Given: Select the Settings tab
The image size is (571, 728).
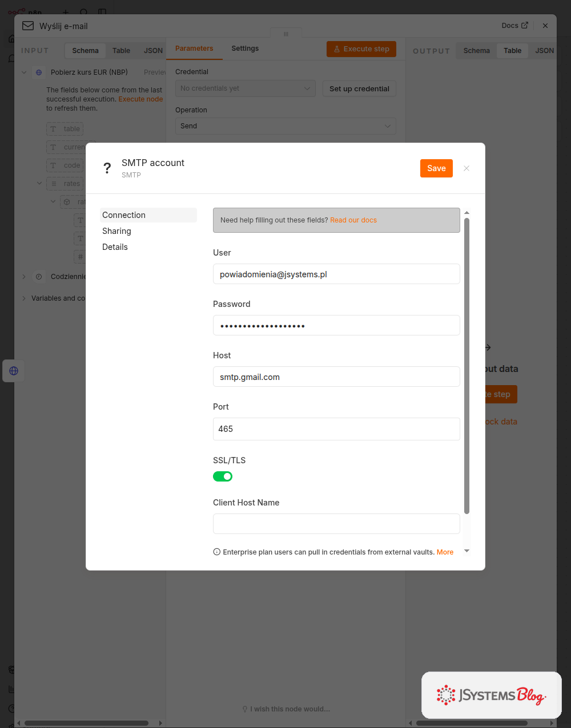Looking at the screenshot, I should coord(245,48).
